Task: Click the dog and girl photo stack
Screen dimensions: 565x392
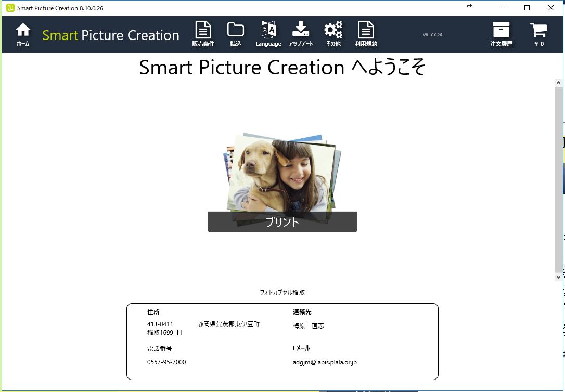Action: (282, 174)
